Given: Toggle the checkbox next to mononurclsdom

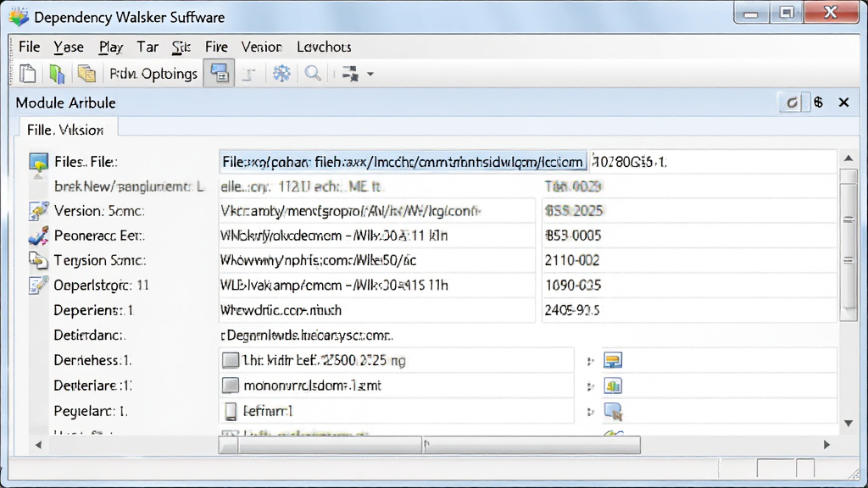Looking at the screenshot, I should click(x=231, y=385).
